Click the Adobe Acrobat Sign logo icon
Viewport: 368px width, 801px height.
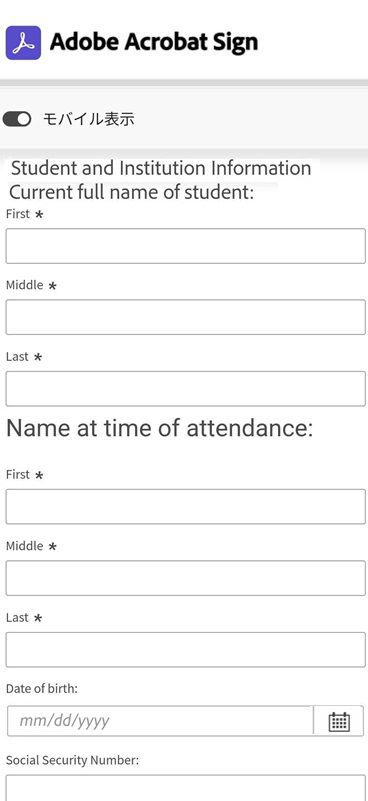(23, 43)
